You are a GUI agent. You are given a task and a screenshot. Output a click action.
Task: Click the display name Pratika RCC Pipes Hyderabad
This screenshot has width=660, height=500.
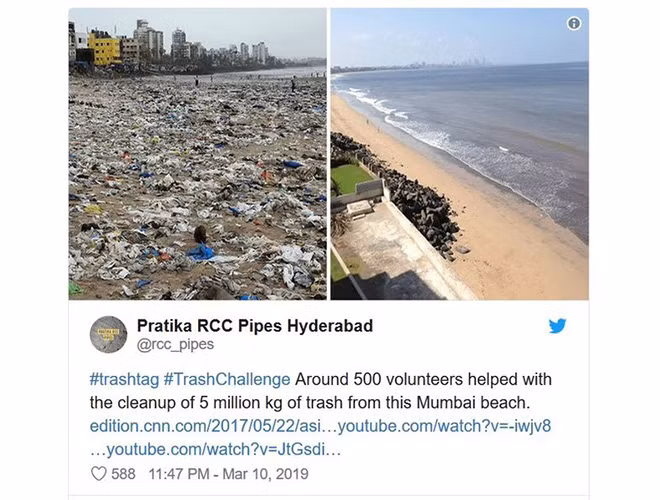tap(255, 326)
